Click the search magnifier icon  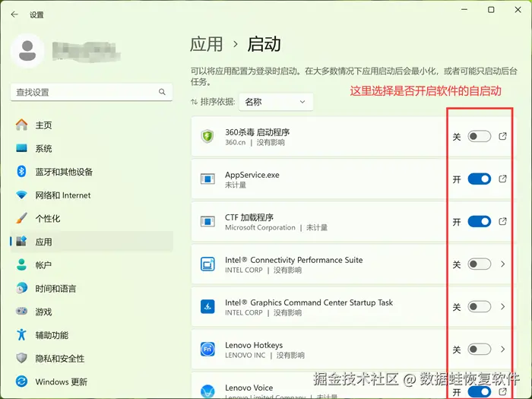[x=162, y=92]
